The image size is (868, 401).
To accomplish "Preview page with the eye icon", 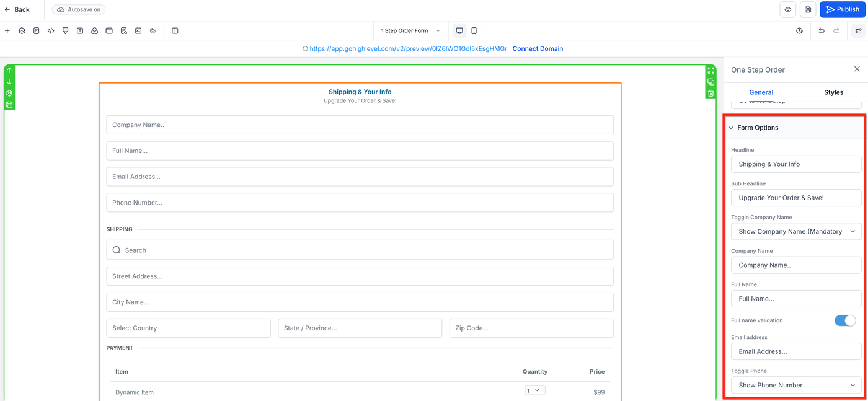I will [x=788, y=9].
